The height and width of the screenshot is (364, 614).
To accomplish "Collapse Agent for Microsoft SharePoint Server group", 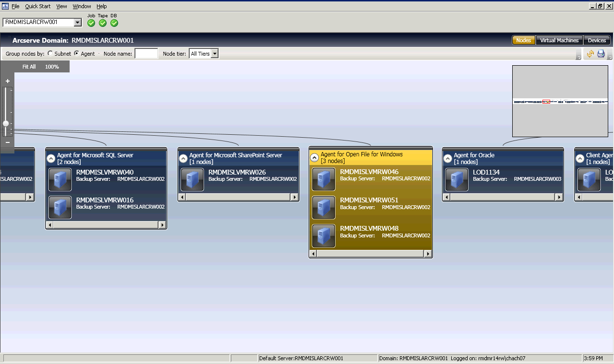I will point(183,158).
